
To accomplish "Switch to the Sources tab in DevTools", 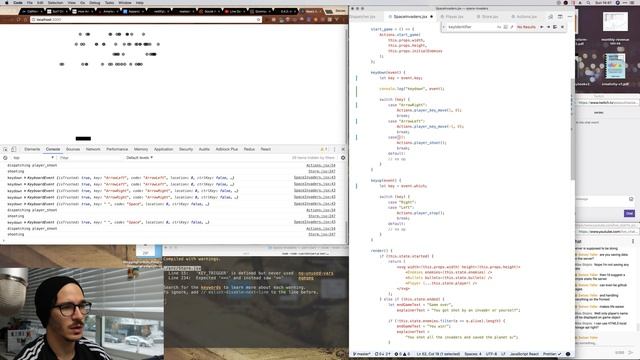I will click(73, 149).
